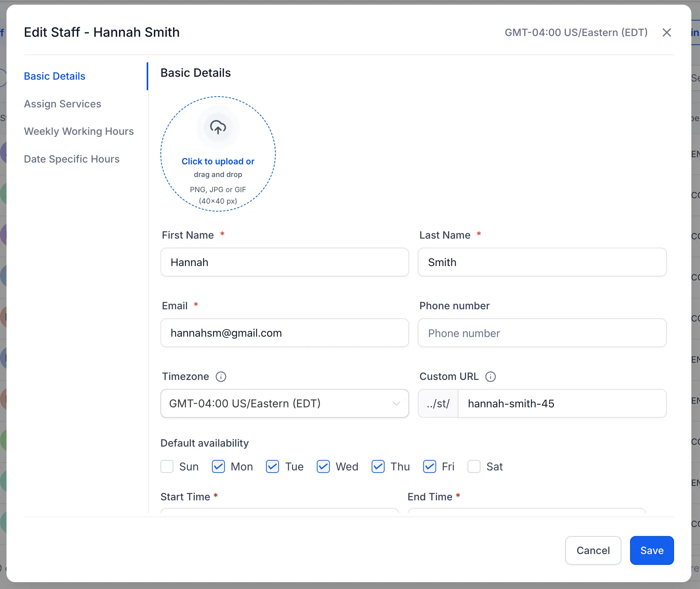Viewport: 700px width, 589px height.
Task: Enable the Sat availability checkbox
Action: coord(474,466)
